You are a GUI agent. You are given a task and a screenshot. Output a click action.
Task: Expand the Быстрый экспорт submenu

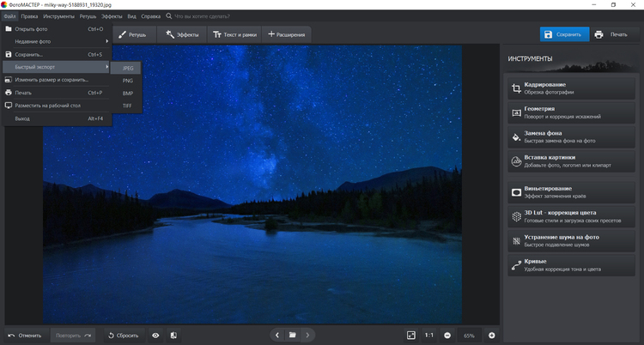coord(57,67)
